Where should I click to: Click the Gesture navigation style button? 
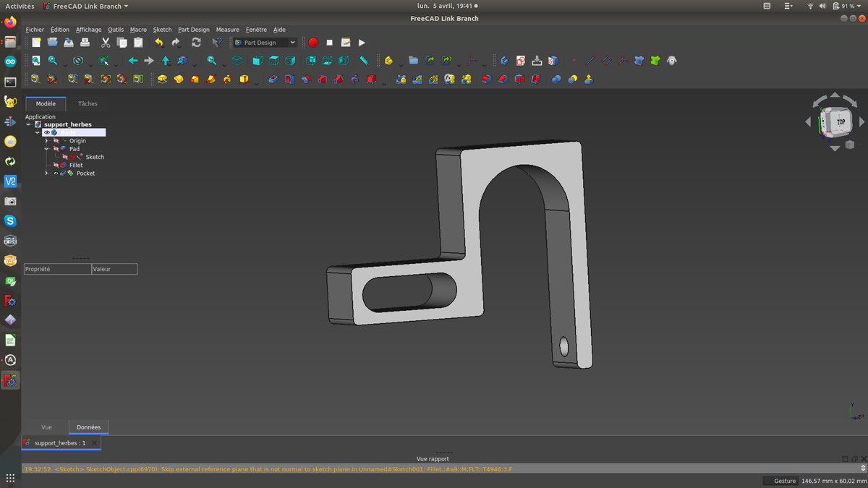point(780,481)
